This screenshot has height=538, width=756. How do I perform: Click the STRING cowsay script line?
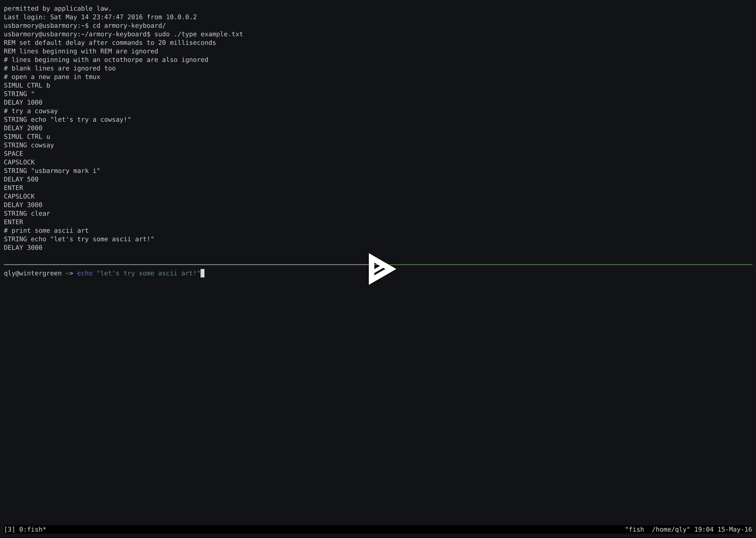[29, 145]
